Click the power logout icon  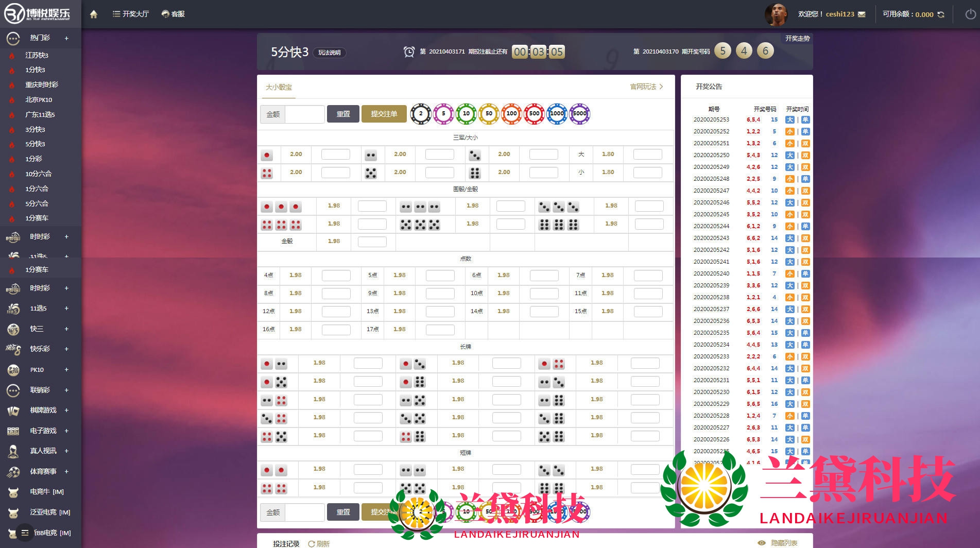point(970,14)
